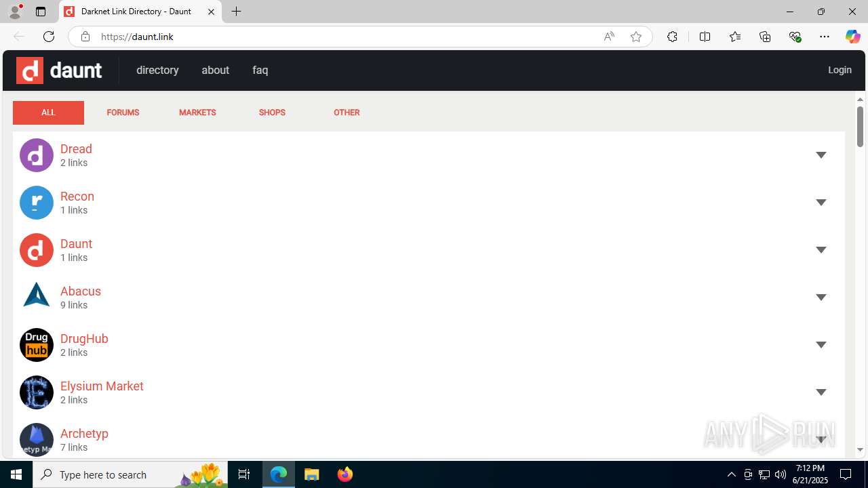Click the taskbar search box
This screenshot has width=868, height=488.
pos(132,474)
